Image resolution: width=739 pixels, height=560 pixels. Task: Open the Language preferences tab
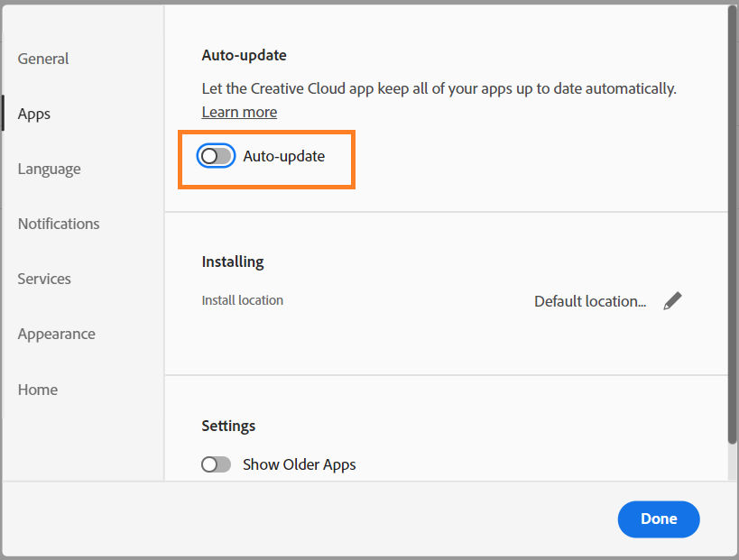tap(49, 169)
